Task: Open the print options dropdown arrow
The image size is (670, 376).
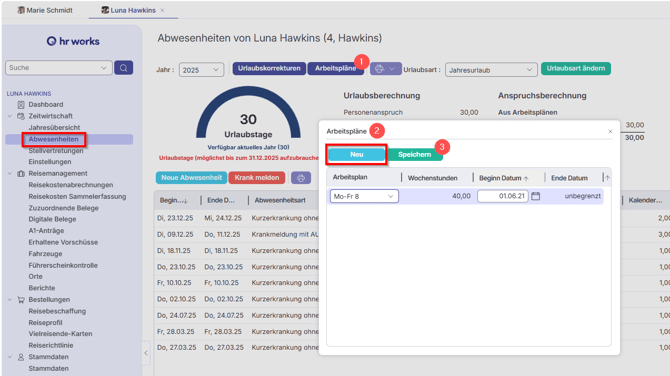Action: click(x=392, y=69)
